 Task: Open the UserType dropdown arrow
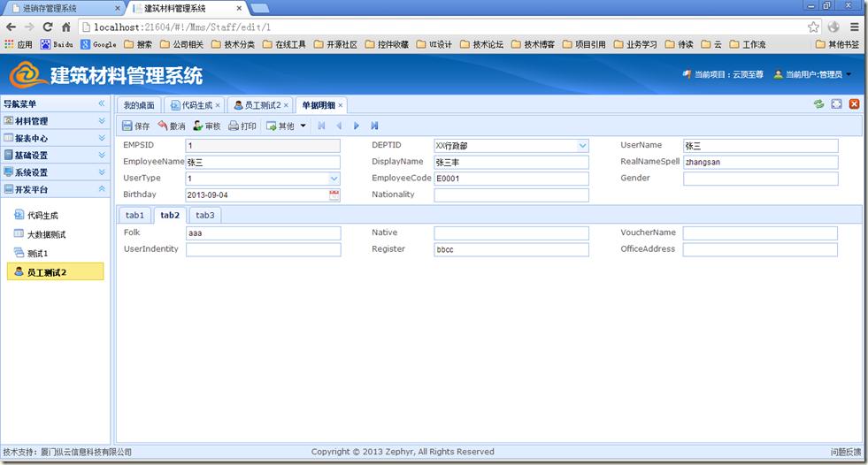[x=334, y=179]
